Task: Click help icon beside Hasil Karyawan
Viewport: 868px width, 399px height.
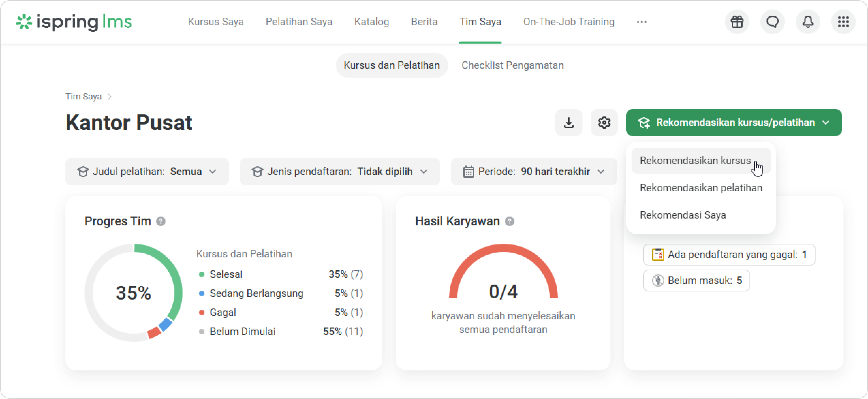Action: [510, 222]
